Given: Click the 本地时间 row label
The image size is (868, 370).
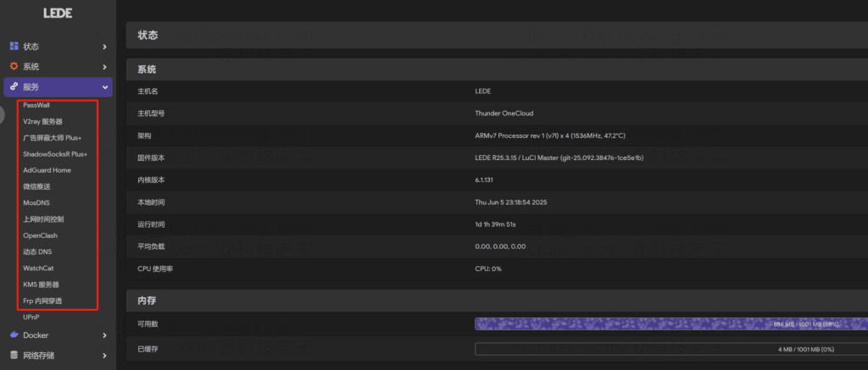Looking at the screenshot, I should (x=151, y=202).
